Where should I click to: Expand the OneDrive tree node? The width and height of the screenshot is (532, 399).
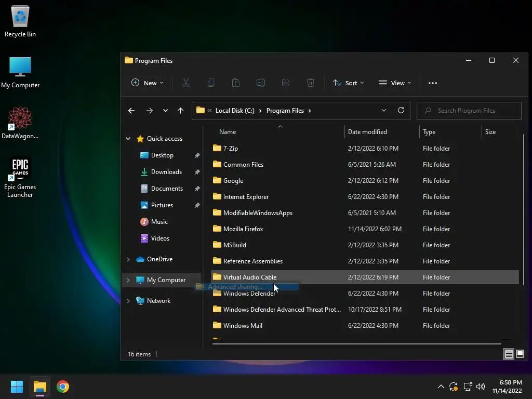click(x=128, y=259)
